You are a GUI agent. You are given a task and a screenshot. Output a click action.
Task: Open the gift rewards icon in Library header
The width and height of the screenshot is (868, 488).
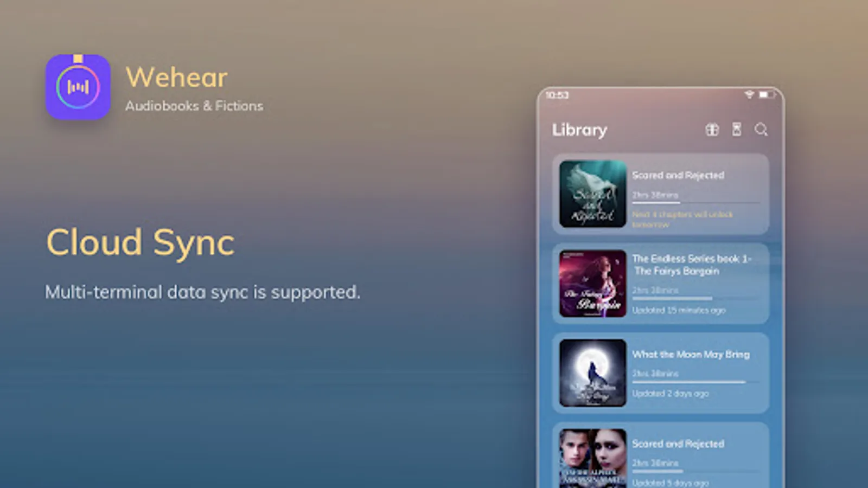point(712,130)
